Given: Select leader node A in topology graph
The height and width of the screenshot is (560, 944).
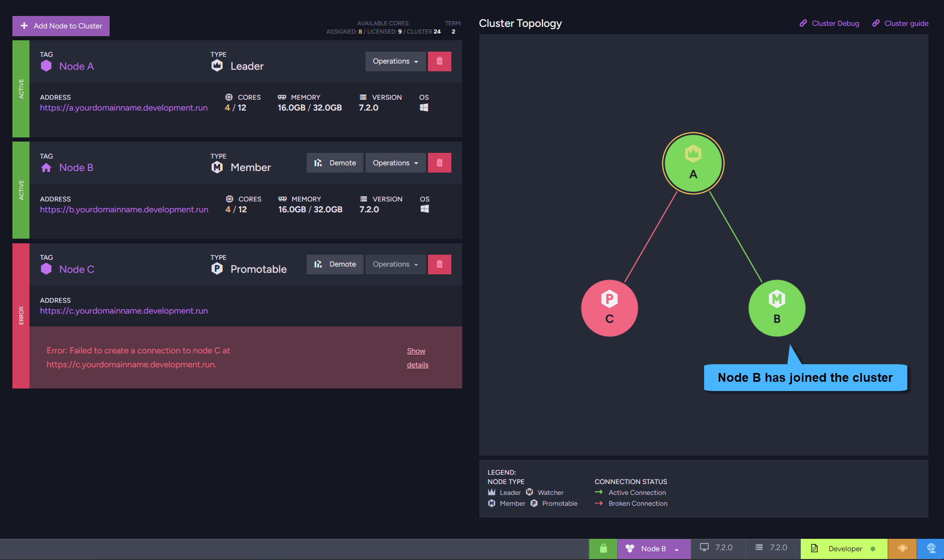Looking at the screenshot, I should [693, 163].
